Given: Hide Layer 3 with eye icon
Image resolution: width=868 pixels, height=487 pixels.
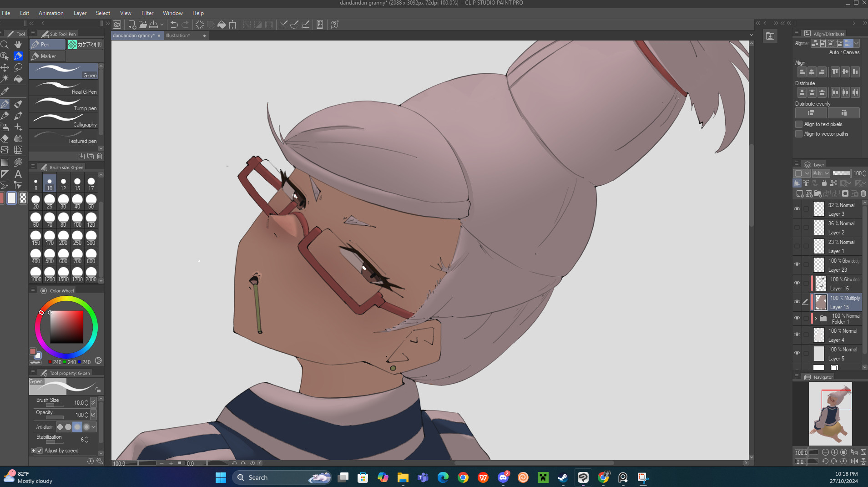Looking at the screenshot, I should pyautogui.click(x=797, y=209).
